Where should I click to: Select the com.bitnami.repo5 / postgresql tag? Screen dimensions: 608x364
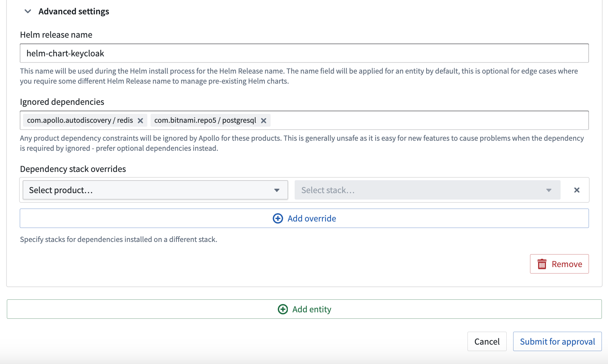point(205,120)
